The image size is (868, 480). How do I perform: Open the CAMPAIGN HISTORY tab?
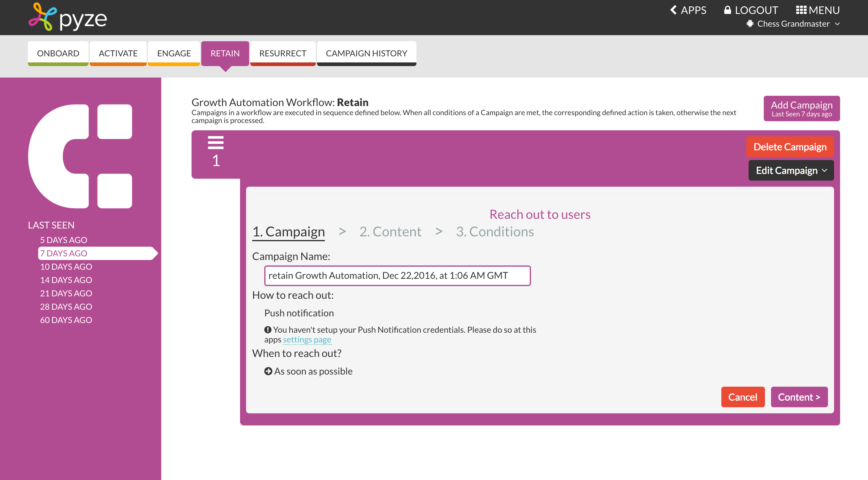pyautogui.click(x=366, y=53)
